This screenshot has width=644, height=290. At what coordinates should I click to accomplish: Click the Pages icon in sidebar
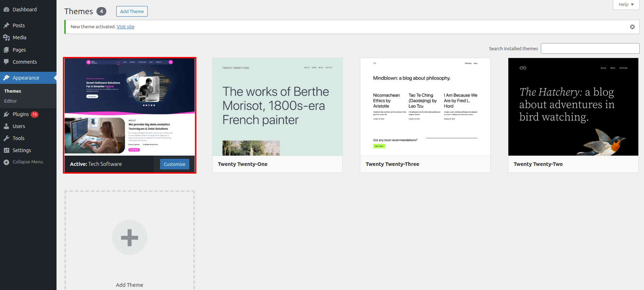pos(6,50)
